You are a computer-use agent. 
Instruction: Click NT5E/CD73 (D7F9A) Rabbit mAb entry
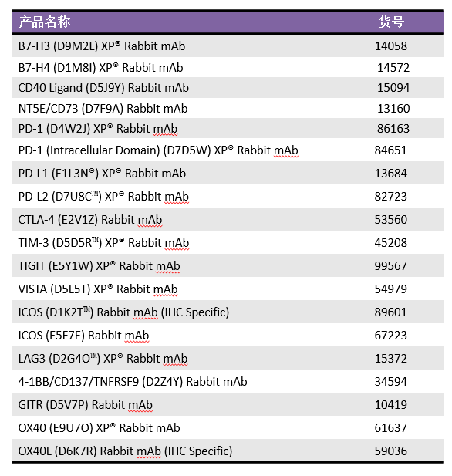coord(103,109)
